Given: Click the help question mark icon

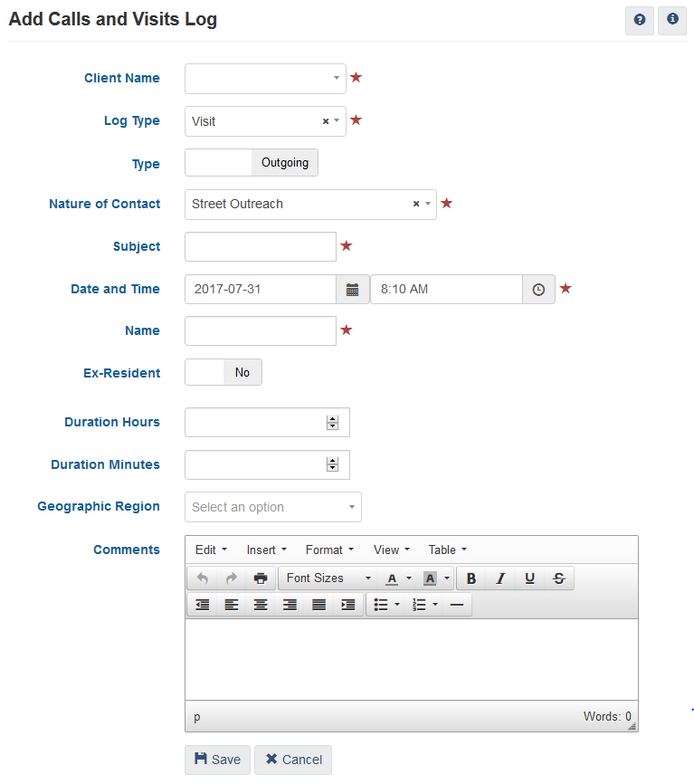Looking at the screenshot, I should pos(640,19).
